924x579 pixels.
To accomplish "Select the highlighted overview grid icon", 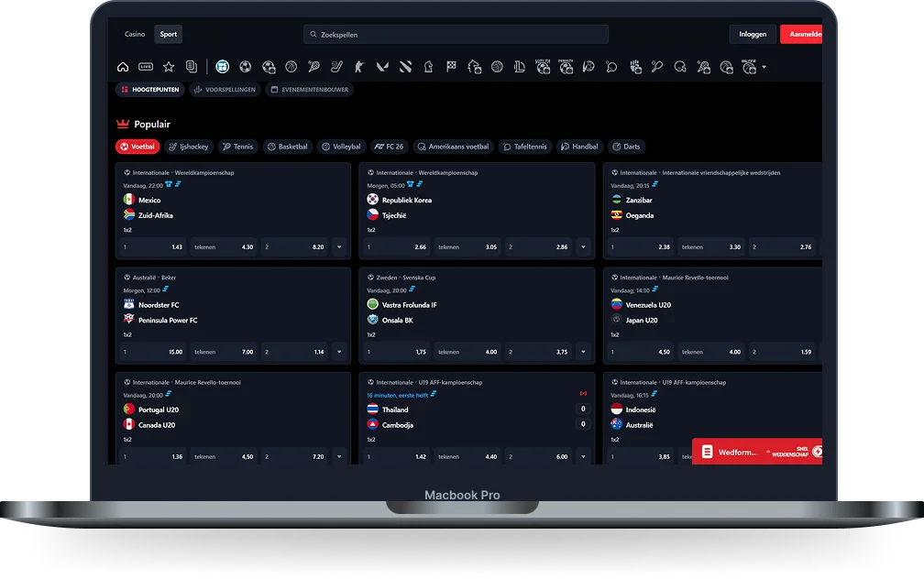I will 222,67.
